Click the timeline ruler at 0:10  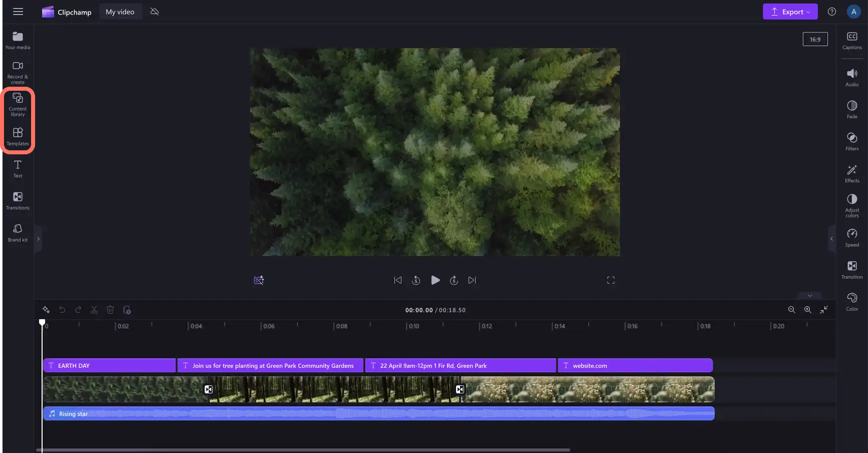(x=414, y=326)
